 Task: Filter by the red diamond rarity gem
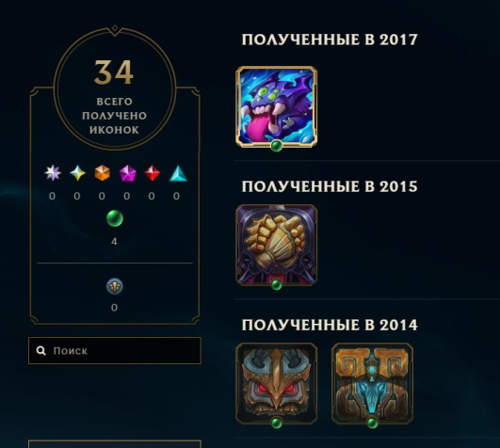point(153,172)
